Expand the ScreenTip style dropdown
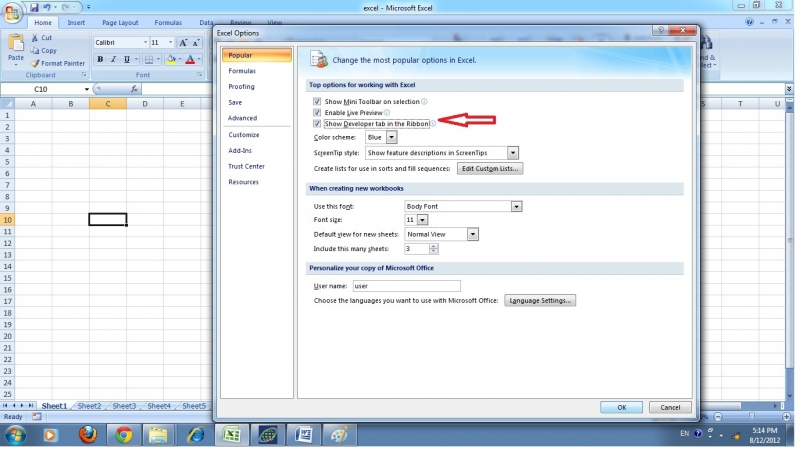The width and height of the screenshot is (800, 451). click(512, 153)
